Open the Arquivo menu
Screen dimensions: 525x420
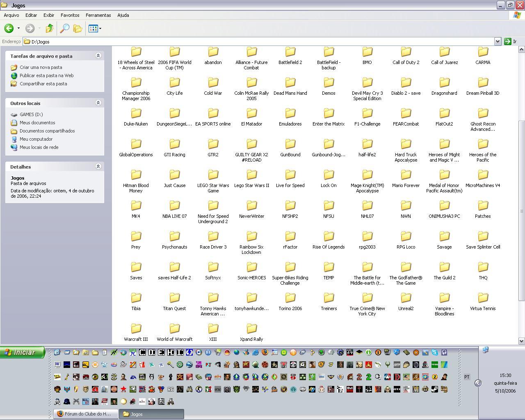11,15
